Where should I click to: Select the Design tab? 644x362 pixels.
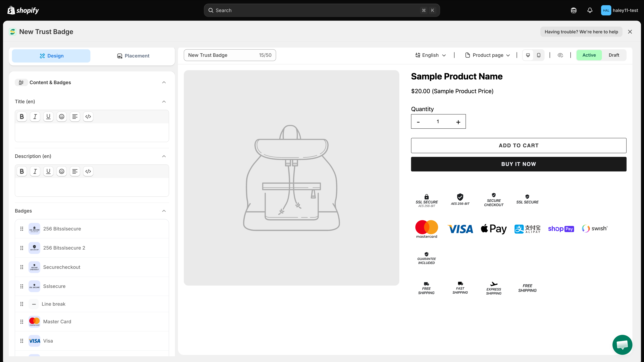pos(51,56)
